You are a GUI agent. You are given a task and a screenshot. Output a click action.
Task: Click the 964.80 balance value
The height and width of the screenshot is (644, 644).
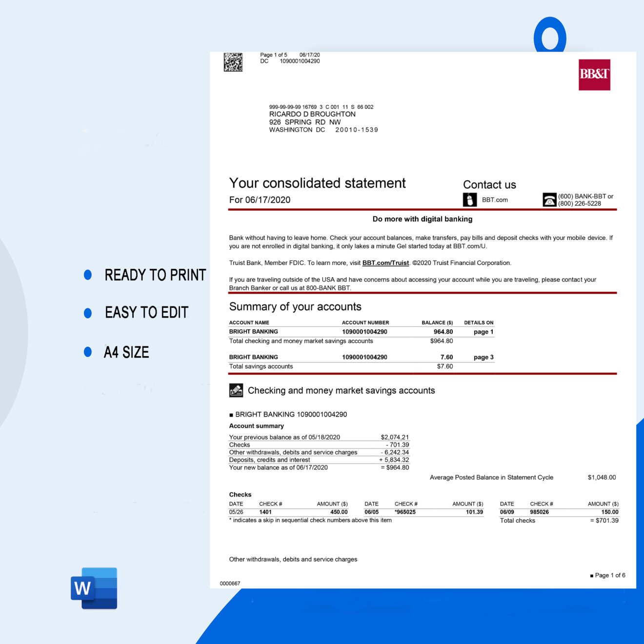(443, 332)
